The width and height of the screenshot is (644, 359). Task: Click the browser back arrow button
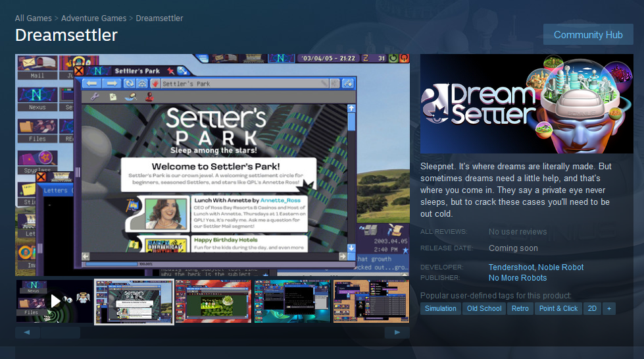(91, 84)
